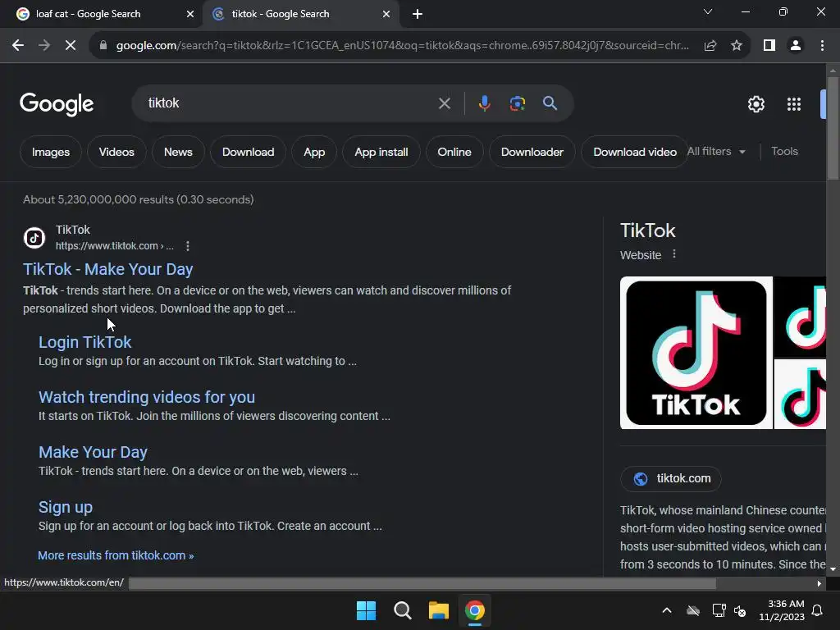Open more options beside Website in the knowledge panel
This screenshot has width=840, height=630.
pyautogui.click(x=674, y=254)
